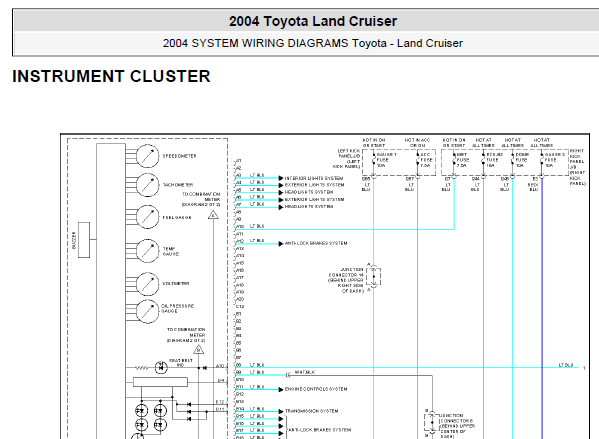This screenshot has height=439, width=599.
Task: Click the "LEFT KICK PANEL J/B" label
Action: click(346, 159)
